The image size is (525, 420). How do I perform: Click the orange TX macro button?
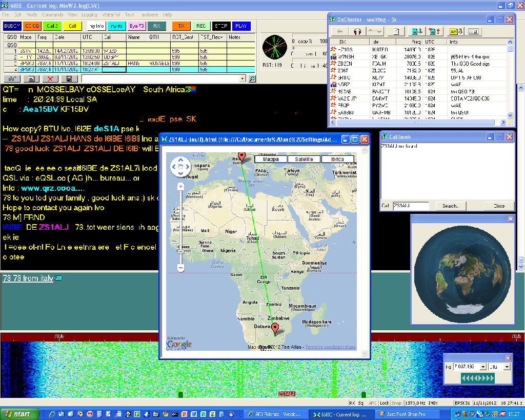point(181,26)
